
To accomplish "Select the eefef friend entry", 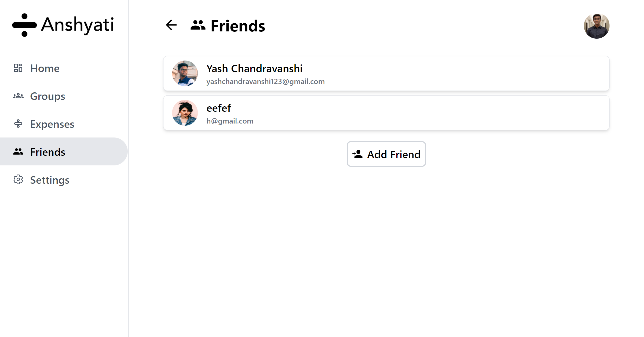I will [x=386, y=113].
